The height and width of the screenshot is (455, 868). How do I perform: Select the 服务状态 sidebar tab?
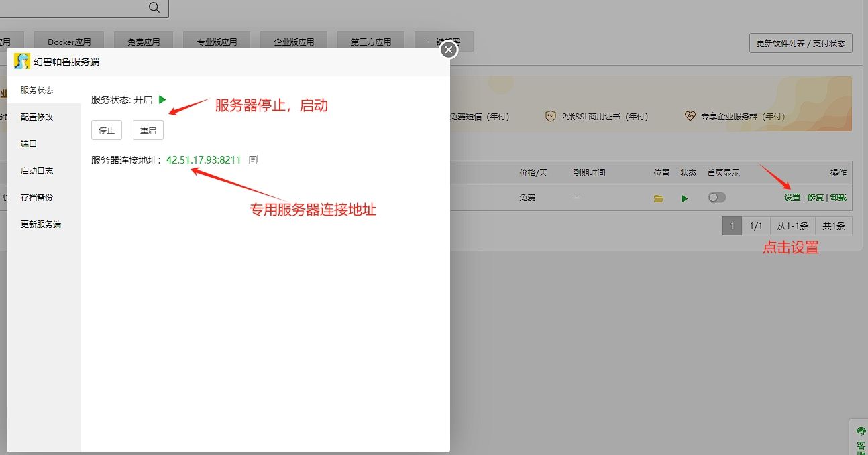(44, 90)
